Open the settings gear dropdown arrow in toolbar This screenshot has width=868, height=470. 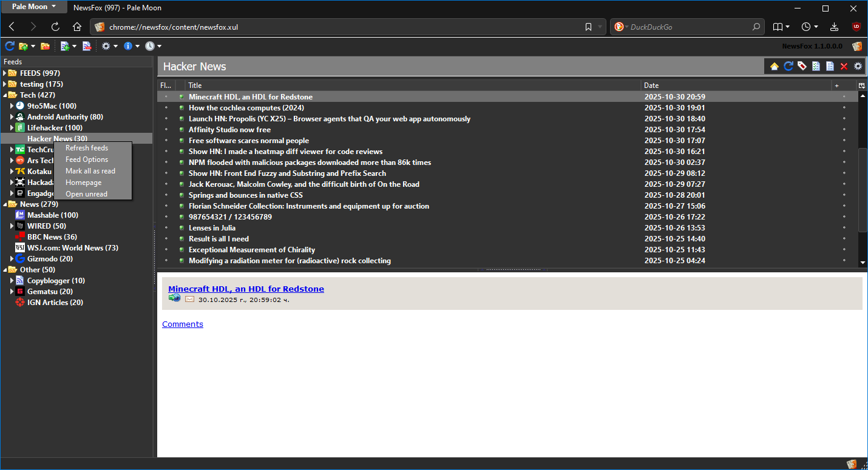point(115,46)
